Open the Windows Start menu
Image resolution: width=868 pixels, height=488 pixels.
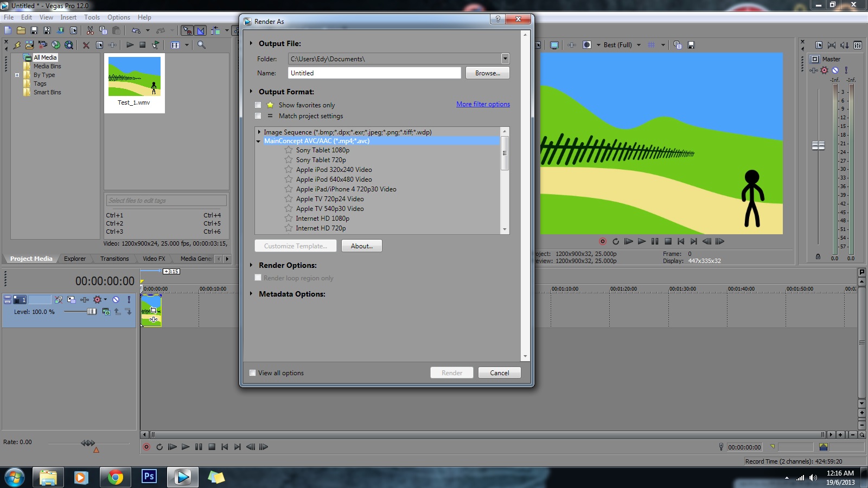[14, 477]
